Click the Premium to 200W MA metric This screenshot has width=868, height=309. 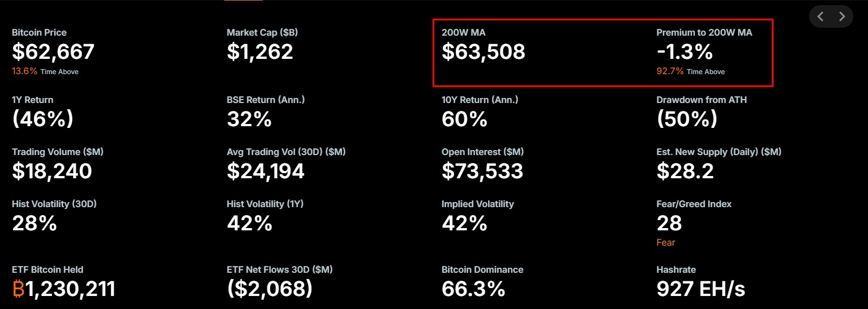705,51
